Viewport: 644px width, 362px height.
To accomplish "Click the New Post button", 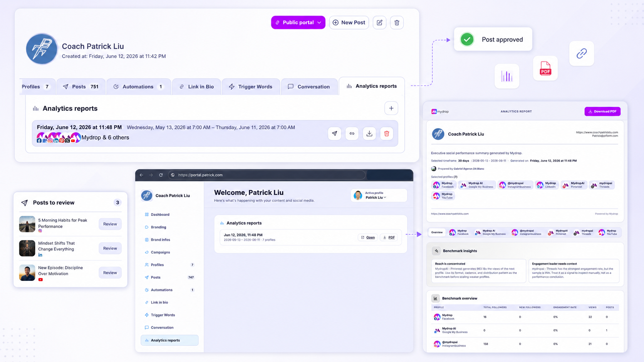I will pos(349,22).
